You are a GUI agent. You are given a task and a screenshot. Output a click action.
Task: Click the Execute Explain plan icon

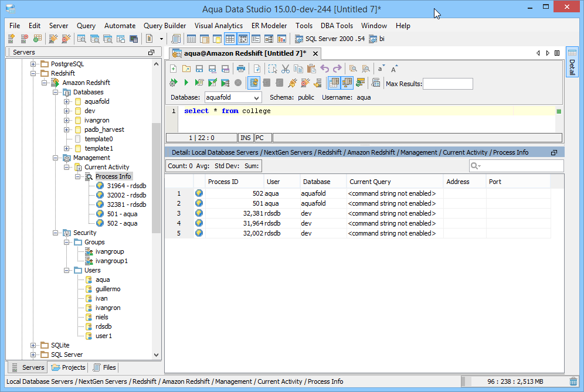[x=225, y=83]
